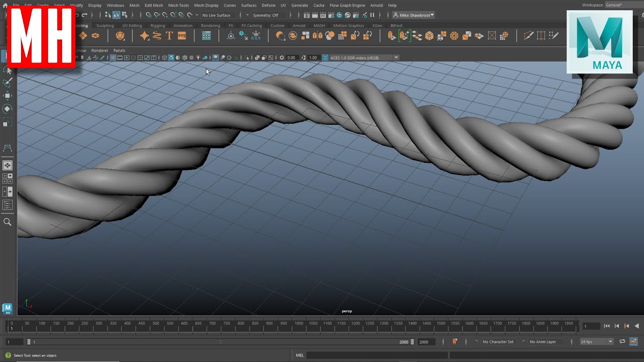Select the Polygon Type text tool

tap(169, 35)
